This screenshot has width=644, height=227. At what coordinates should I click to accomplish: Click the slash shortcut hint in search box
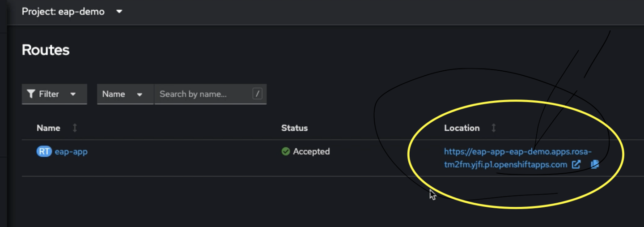(257, 94)
